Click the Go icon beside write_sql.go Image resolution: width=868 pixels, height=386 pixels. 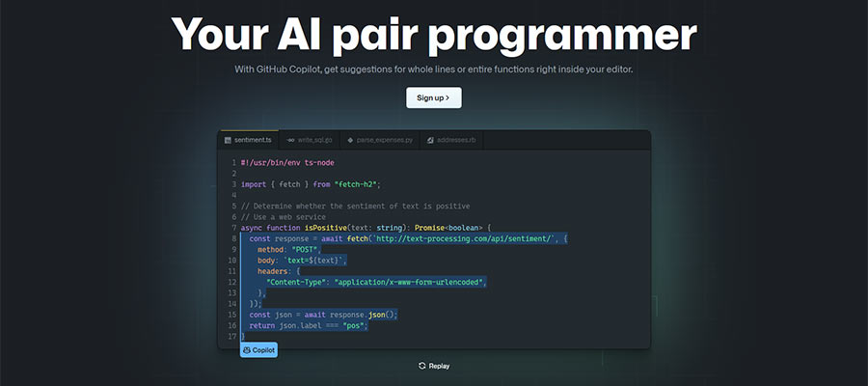[x=290, y=140]
